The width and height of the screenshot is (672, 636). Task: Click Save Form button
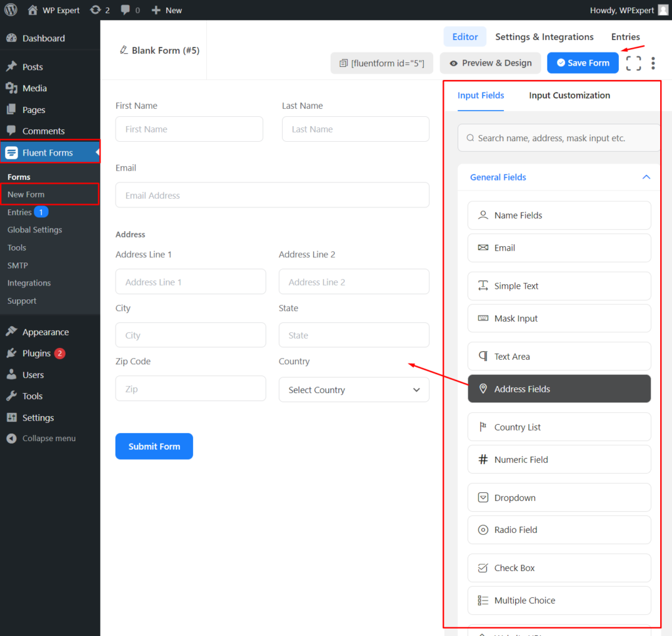[583, 63]
